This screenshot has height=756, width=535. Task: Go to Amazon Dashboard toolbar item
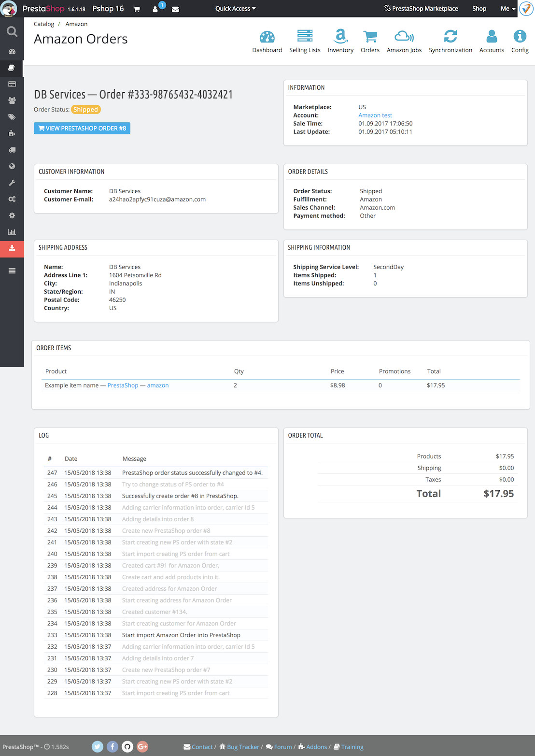[267, 41]
